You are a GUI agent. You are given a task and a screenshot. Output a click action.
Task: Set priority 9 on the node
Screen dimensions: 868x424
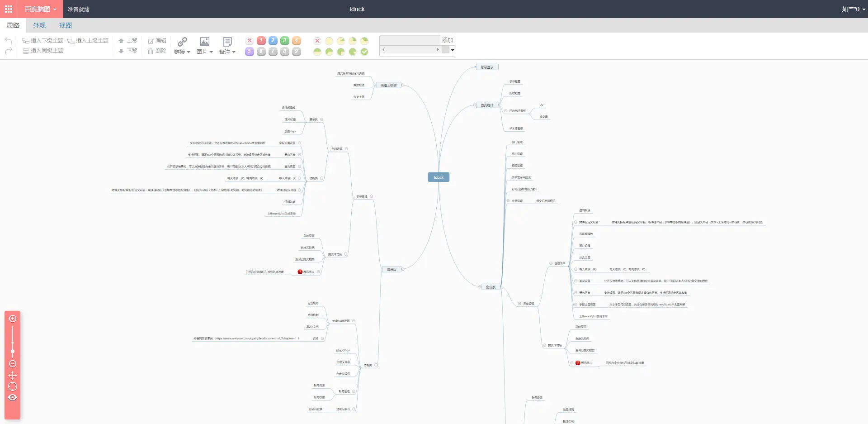point(296,52)
